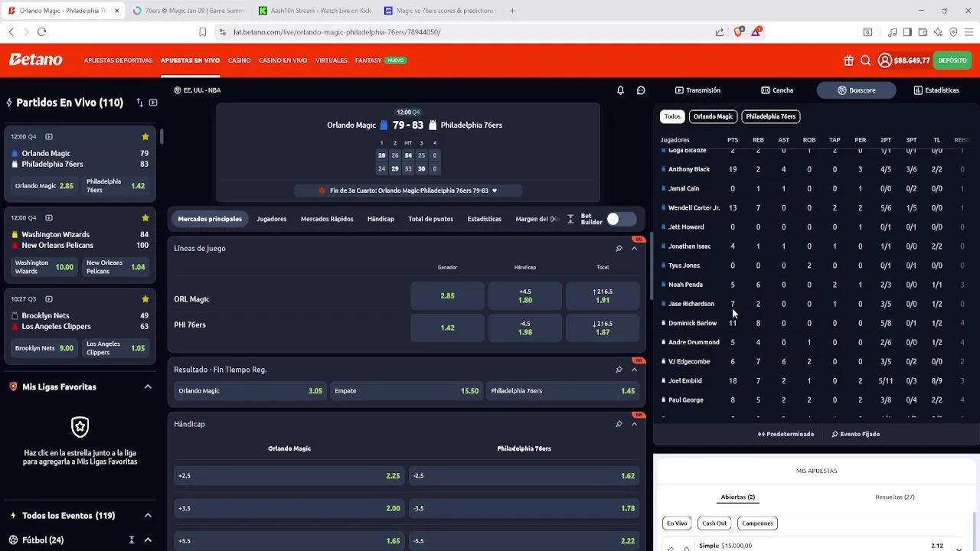This screenshot has width=980, height=551.
Task: Click the live matches sidebar scrollbar
Action: tap(162, 138)
